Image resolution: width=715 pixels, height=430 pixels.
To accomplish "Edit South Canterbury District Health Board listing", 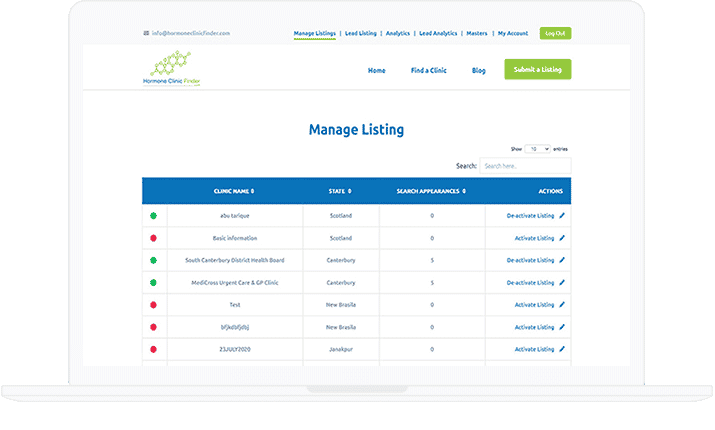I will pos(562,260).
